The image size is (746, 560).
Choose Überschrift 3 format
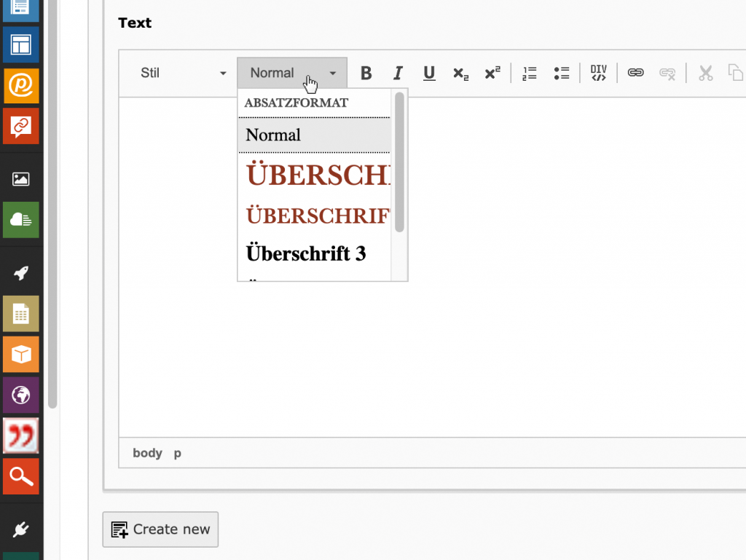(x=315, y=253)
